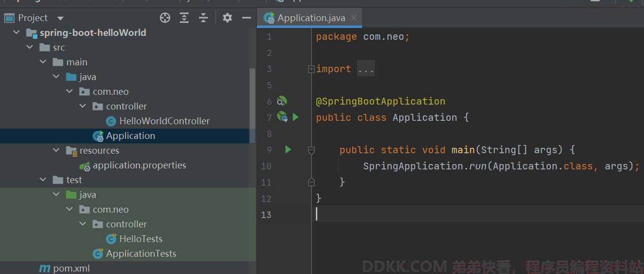
Task: Collapse the test folder
Action: pos(43,180)
